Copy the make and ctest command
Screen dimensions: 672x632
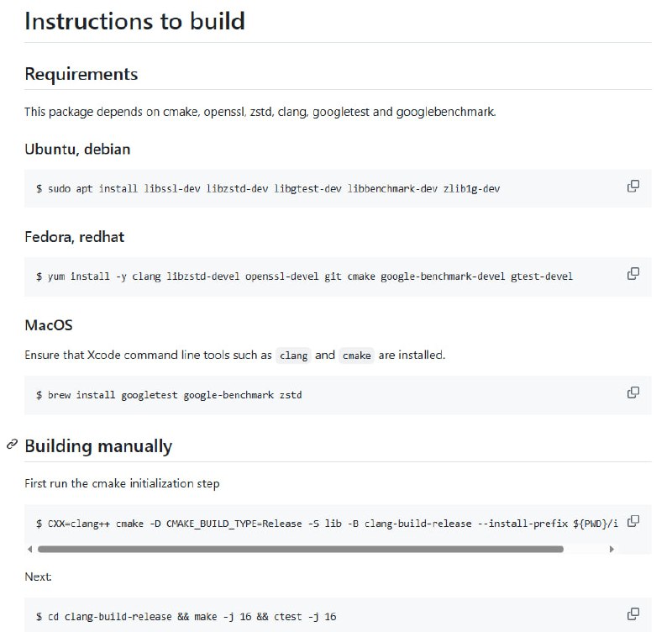[633, 614]
